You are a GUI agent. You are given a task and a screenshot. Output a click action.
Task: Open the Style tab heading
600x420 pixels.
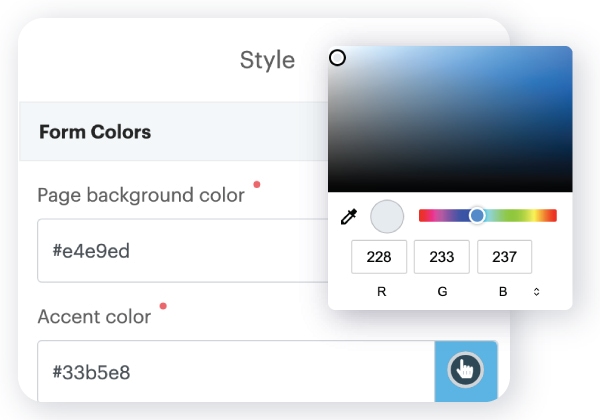click(x=267, y=60)
